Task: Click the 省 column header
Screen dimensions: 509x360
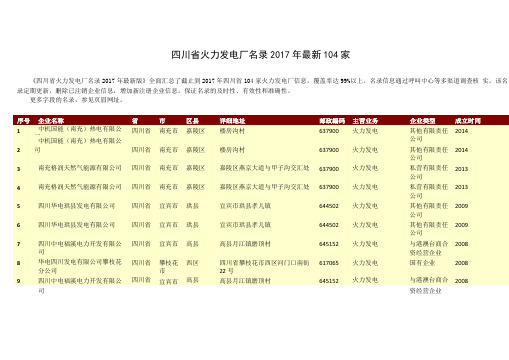Action: (x=135, y=121)
